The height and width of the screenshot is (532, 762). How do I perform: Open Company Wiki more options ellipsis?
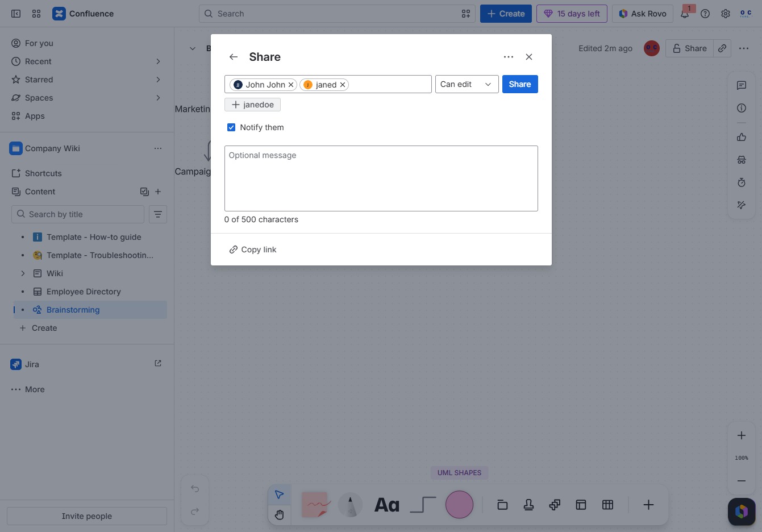158,148
